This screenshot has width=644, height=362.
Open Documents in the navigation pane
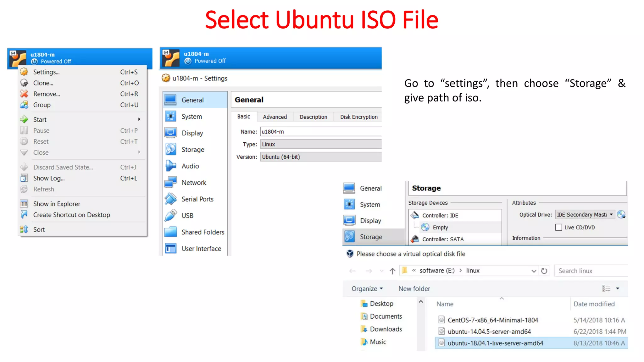[x=386, y=316]
